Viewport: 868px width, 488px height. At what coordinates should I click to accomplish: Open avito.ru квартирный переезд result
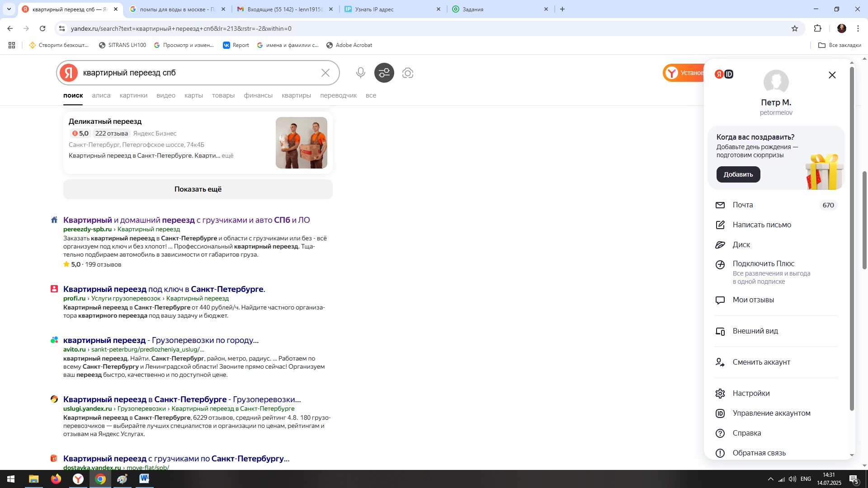coord(161,340)
